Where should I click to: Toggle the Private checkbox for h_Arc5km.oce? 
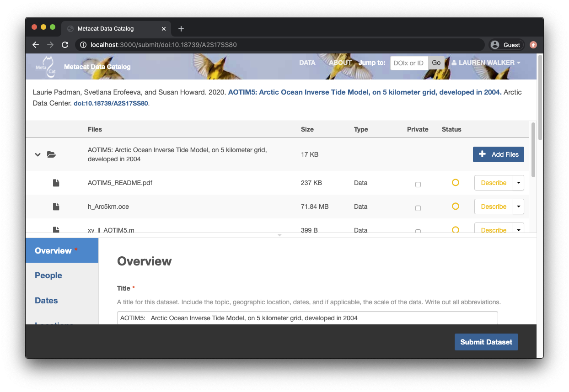[418, 208]
